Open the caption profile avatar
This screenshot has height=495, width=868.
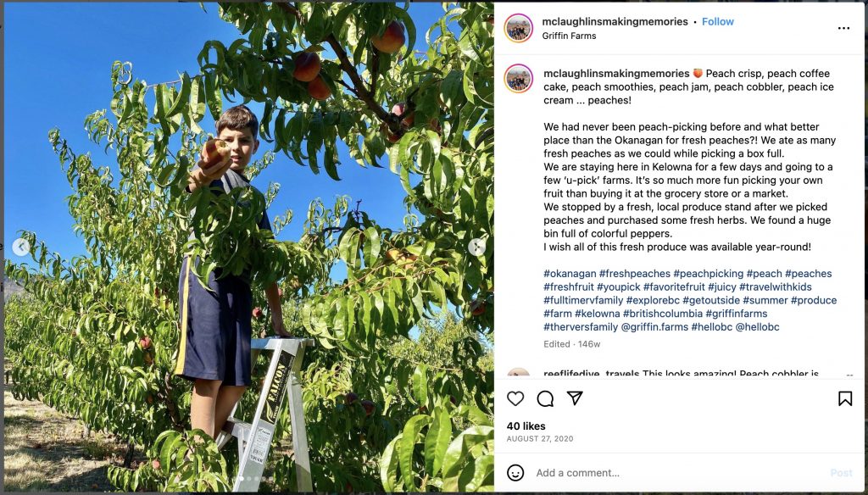coord(519,79)
